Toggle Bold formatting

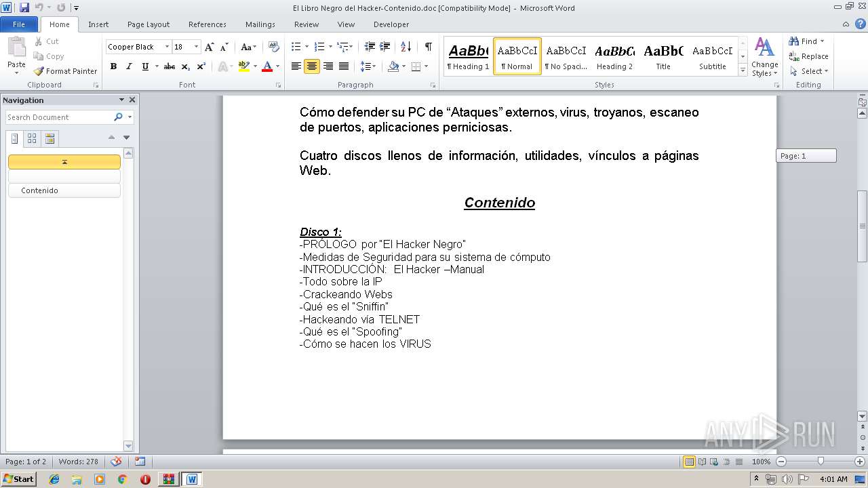click(x=113, y=66)
